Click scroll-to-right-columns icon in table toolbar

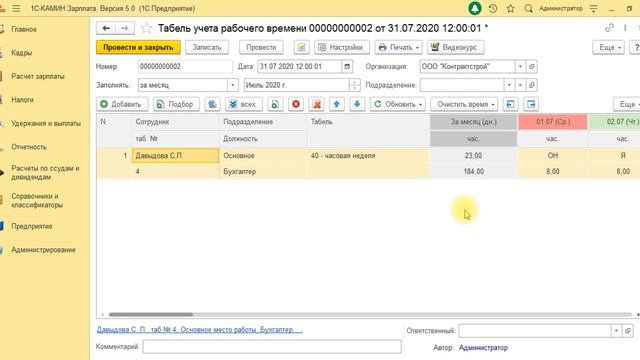[x=531, y=104]
